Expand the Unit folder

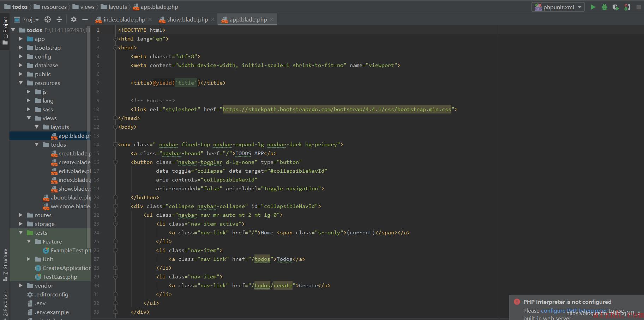[29, 259]
